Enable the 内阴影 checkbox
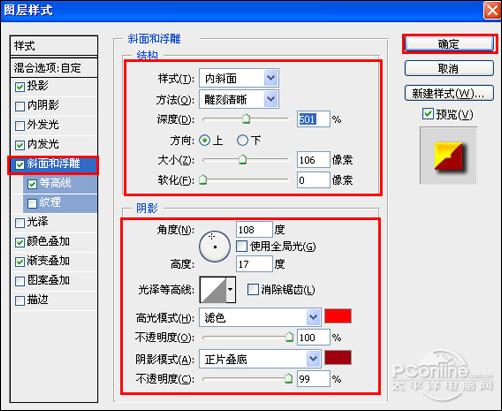This screenshot has width=502, height=411. click(20, 106)
